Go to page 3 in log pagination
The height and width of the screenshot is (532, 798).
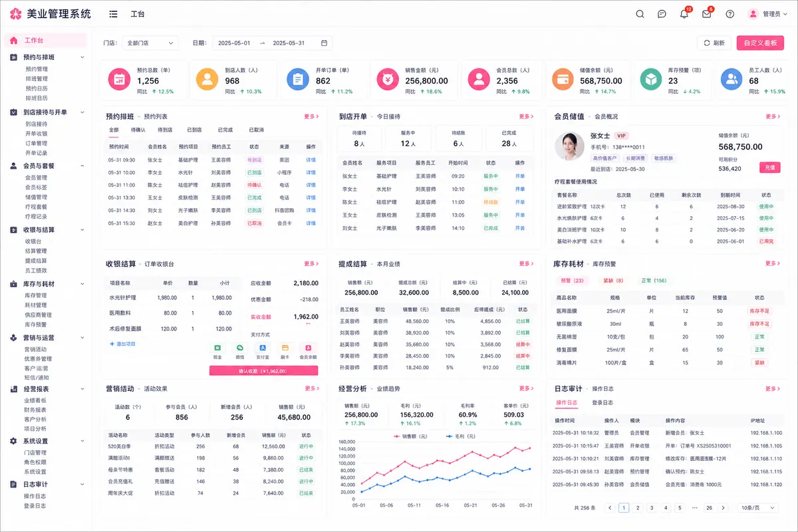click(652, 507)
